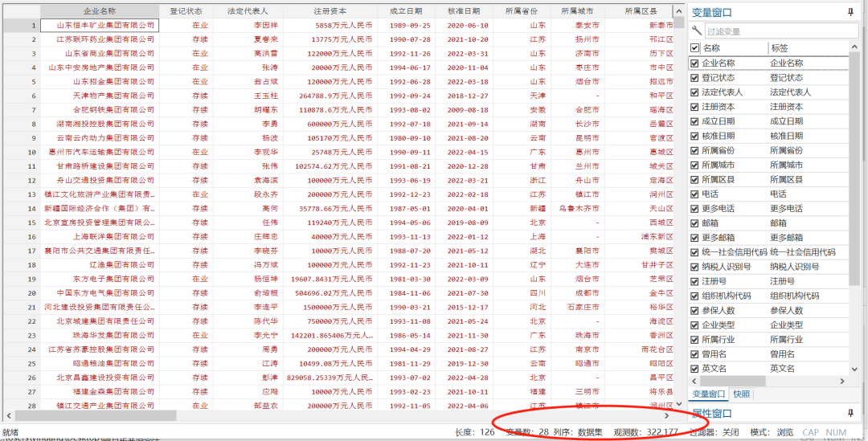Uncheck the 统一社会信用代码 variable checkbox
Viewport: 868px width, 441px height.
(x=694, y=252)
